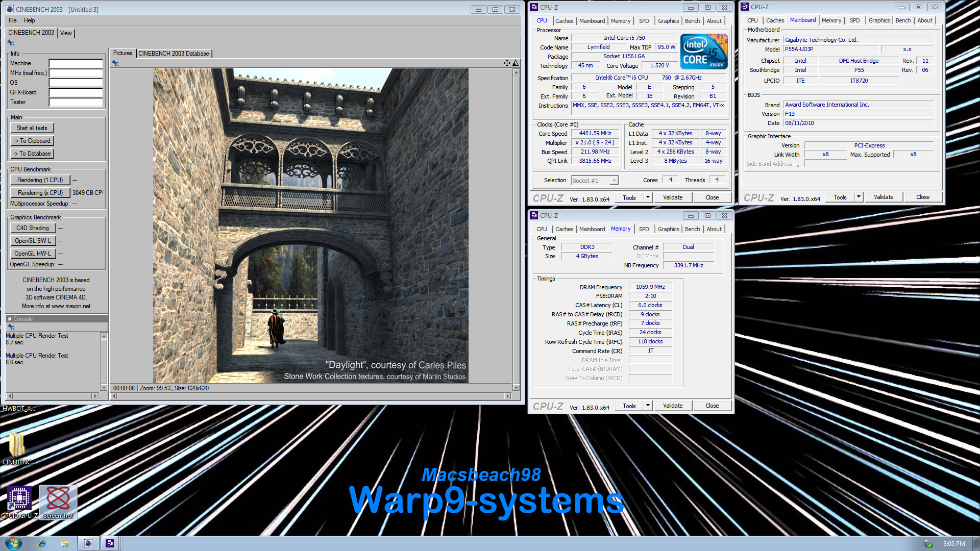This screenshot has height=551, width=980.
Task: Click into the Tester input field
Action: pyautogui.click(x=76, y=102)
